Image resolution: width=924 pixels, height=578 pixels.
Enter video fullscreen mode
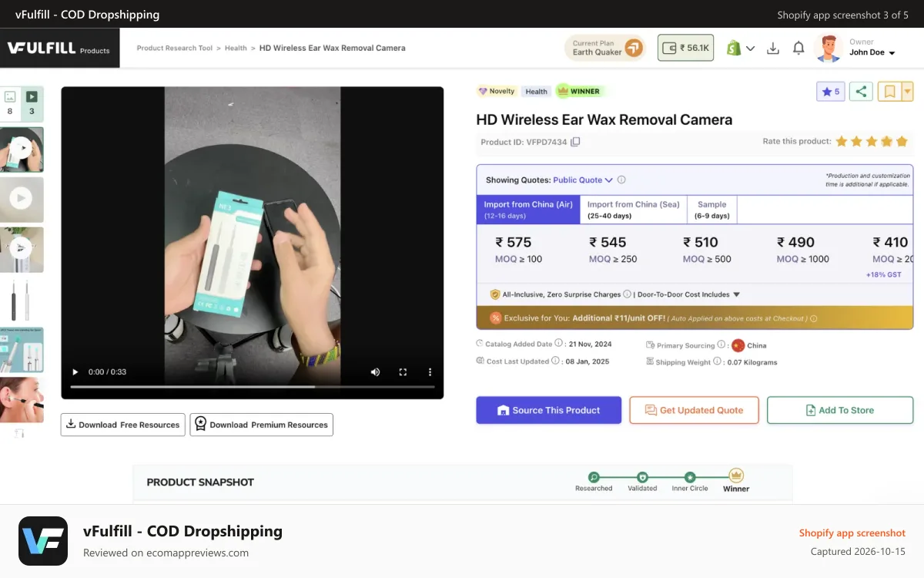[403, 372]
